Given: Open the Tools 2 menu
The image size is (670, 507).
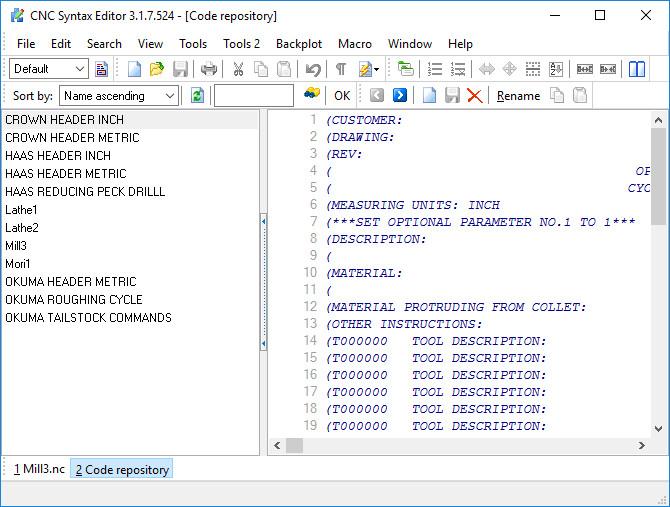Looking at the screenshot, I should (241, 44).
